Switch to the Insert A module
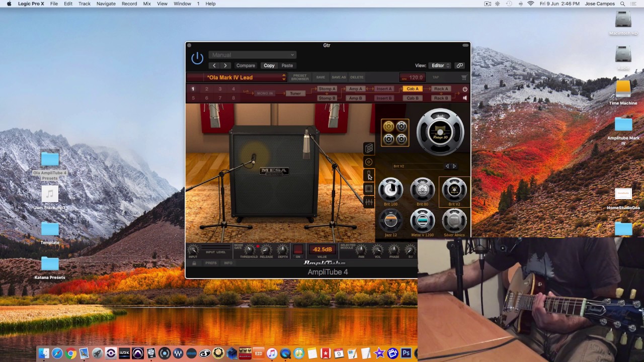The height and width of the screenshot is (362, 644). click(x=384, y=89)
